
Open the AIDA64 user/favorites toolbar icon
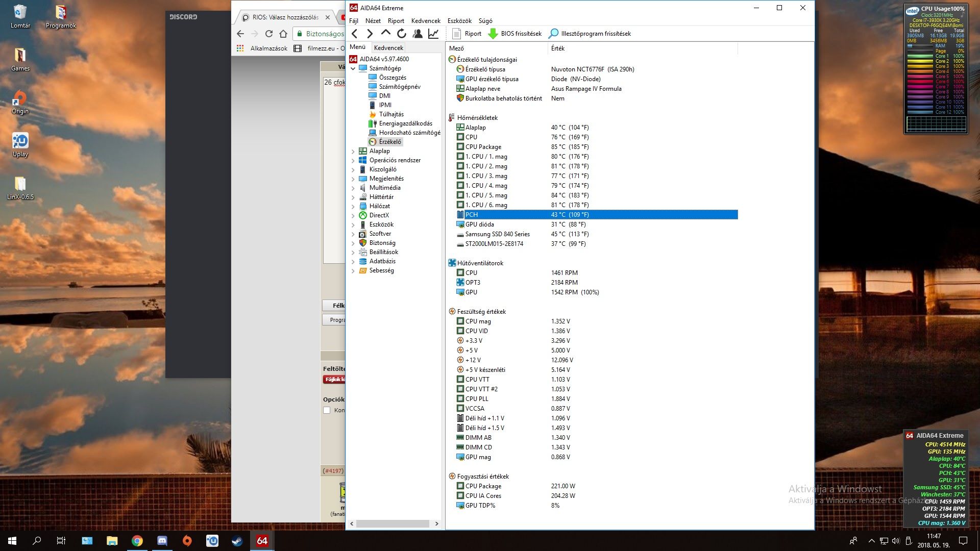[x=418, y=34]
